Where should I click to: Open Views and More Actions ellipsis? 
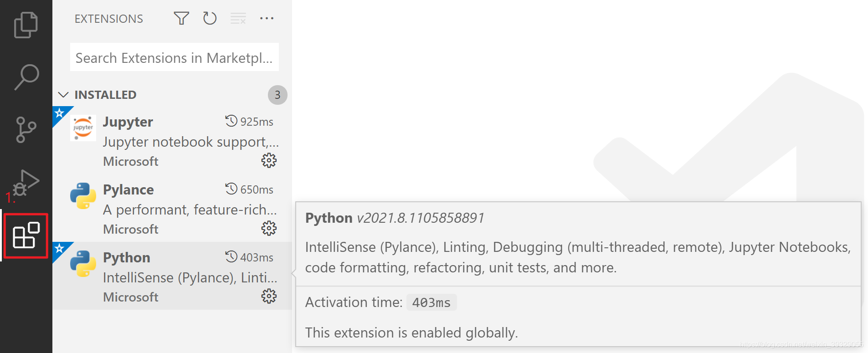(x=267, y=18)
